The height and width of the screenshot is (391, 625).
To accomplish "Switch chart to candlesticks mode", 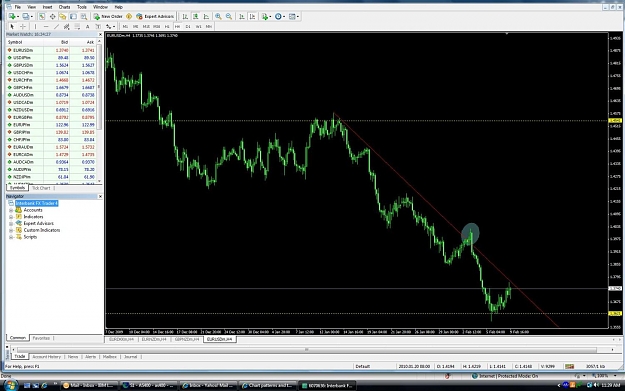I will 196,16.
